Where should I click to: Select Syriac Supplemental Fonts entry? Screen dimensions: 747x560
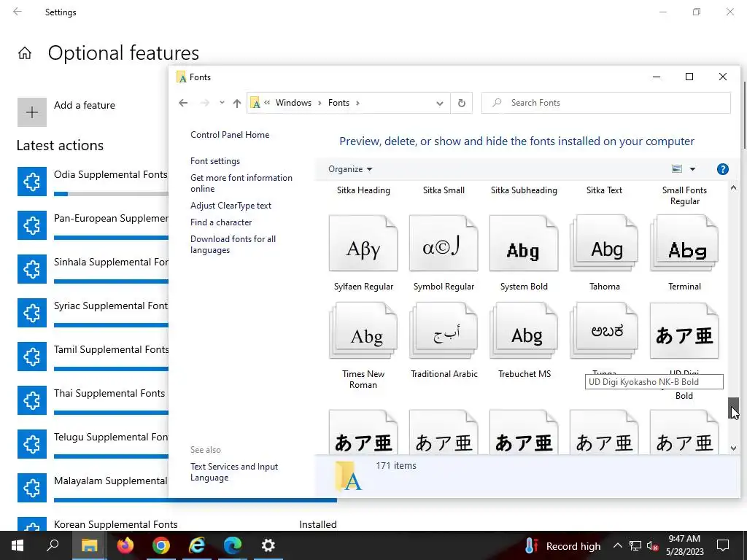click(x=93, y=313)
